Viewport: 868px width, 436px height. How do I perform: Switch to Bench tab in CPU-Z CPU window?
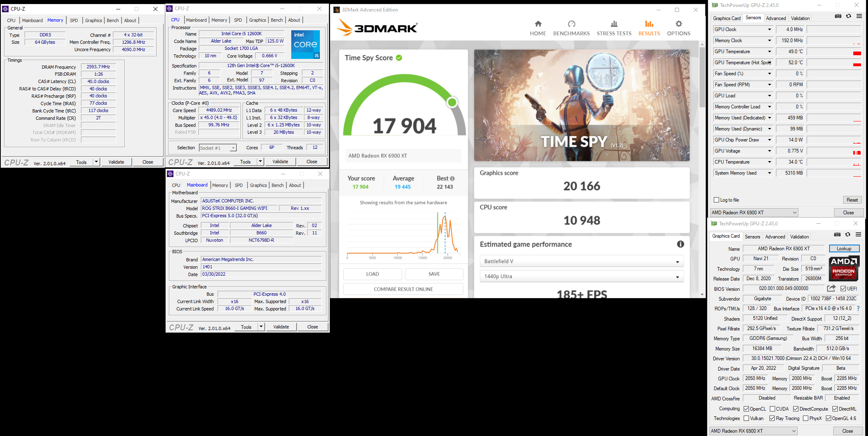tap(277, 20)
